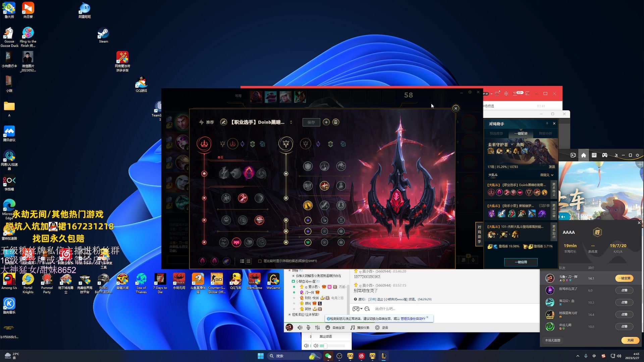Click the microphone icon in voice chat toolbar

click(x=308, y=327)
